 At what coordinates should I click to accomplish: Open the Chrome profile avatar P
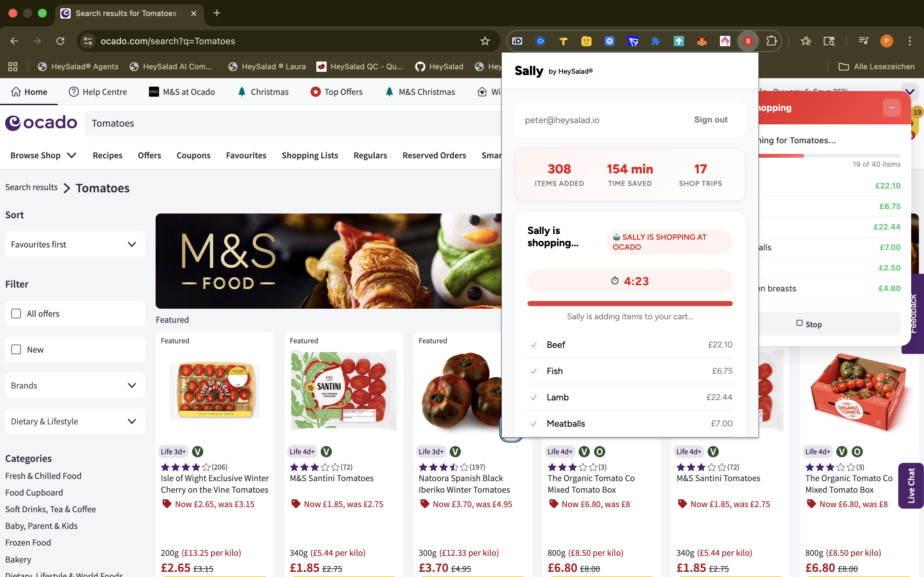[886, 41]
